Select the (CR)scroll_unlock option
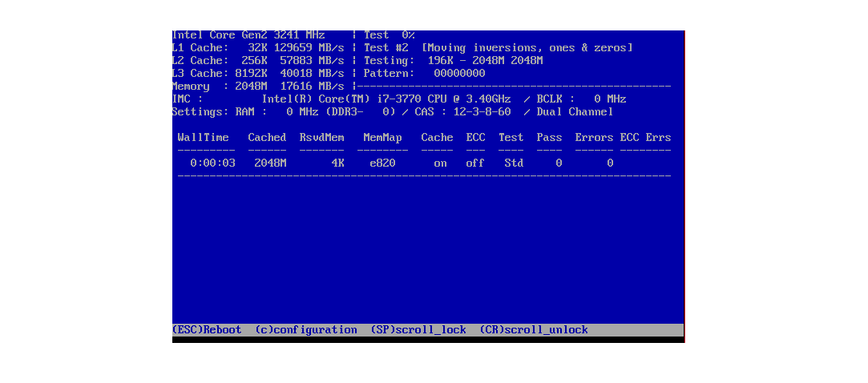868x383 pixels. 535,330
